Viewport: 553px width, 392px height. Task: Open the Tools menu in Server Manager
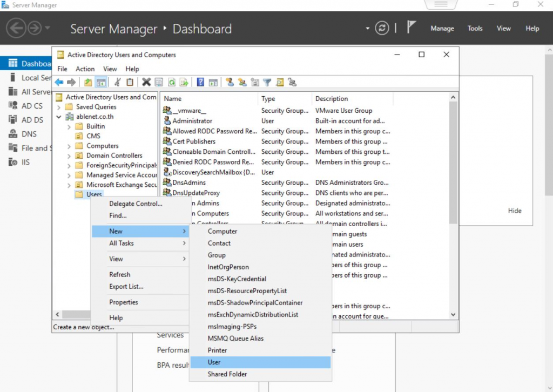475,28
